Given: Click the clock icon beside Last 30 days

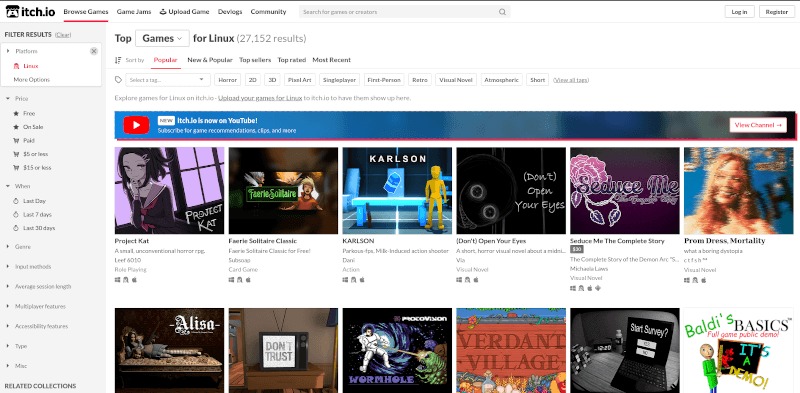Looking at the screenshot, I should [x=16, y=228].
